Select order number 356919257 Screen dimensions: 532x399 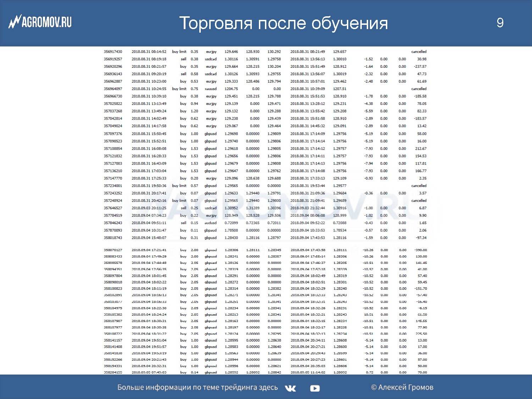113,59
